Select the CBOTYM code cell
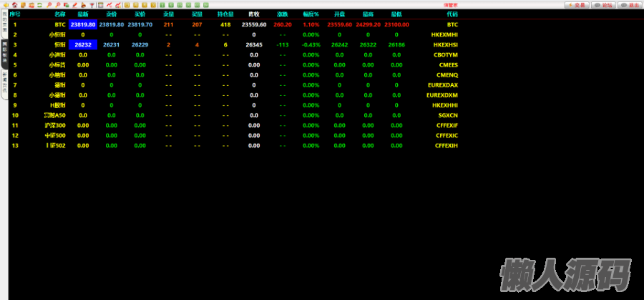 coord(446,55)
